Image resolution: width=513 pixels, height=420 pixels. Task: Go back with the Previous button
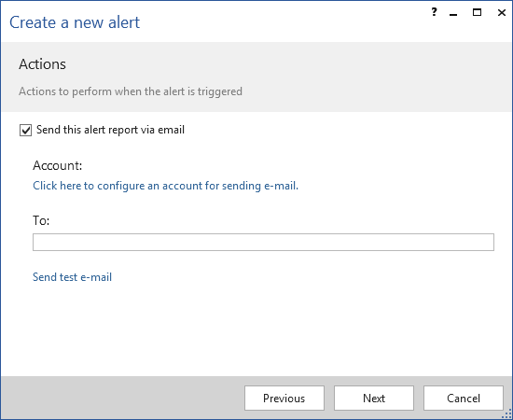point(284,399)
